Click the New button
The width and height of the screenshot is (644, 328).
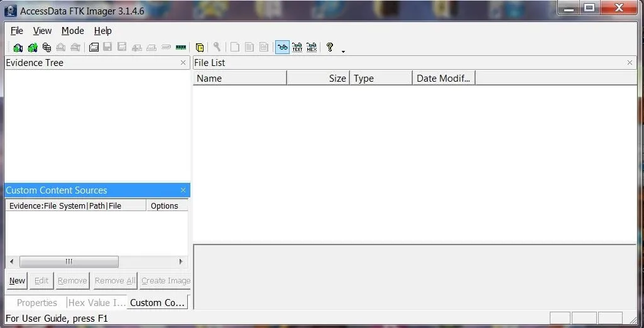[x=17, y=281]
